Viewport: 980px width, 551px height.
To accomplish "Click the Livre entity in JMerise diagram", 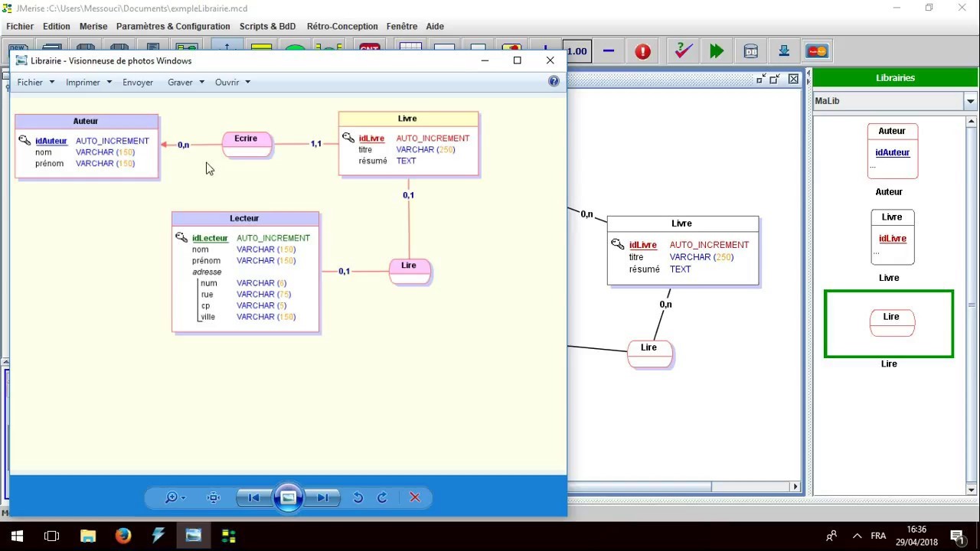I will coord(683,250).
